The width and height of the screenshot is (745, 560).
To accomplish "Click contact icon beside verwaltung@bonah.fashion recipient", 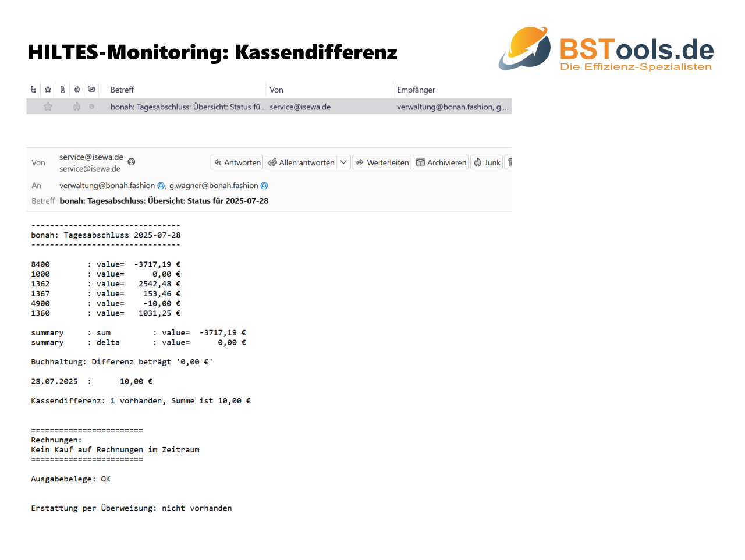I will (x=161, y=186).
